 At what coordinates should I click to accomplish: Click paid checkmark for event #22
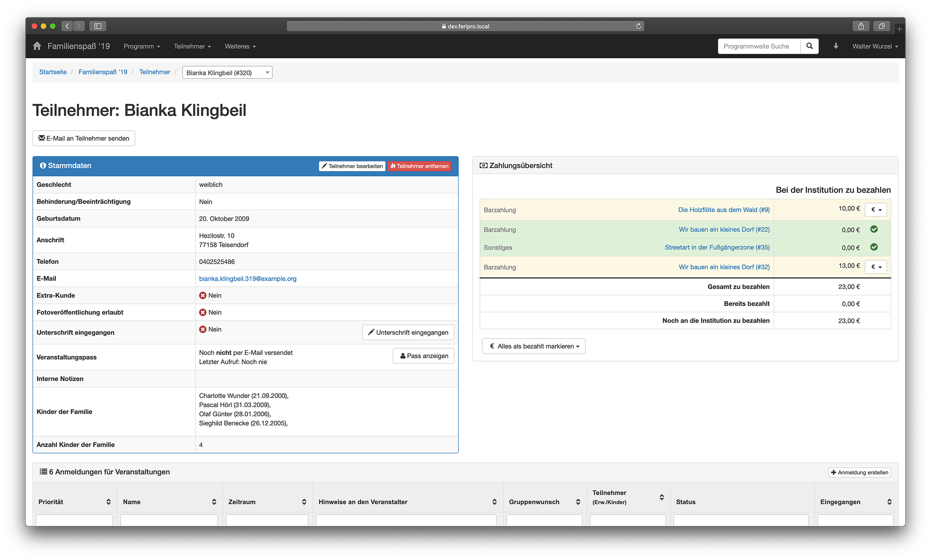tap(874, 229)
